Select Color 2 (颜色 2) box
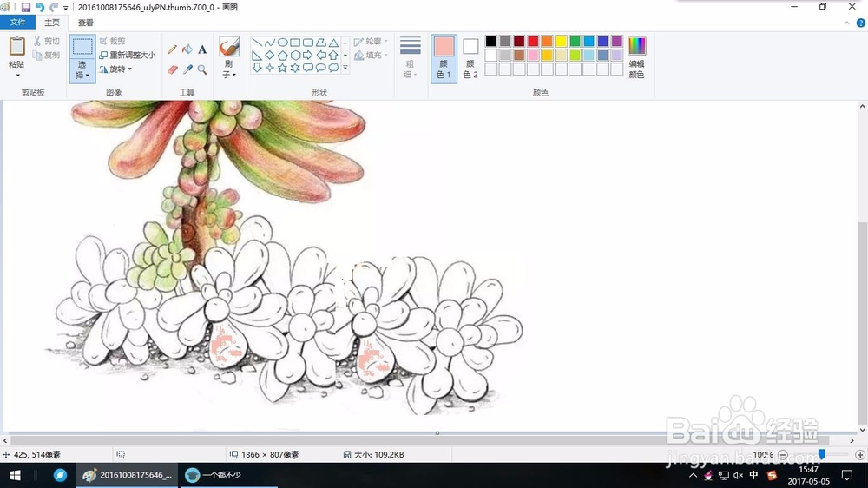This screenshot has width=868, height=488. pyautogui.click(x=470, y=59)
